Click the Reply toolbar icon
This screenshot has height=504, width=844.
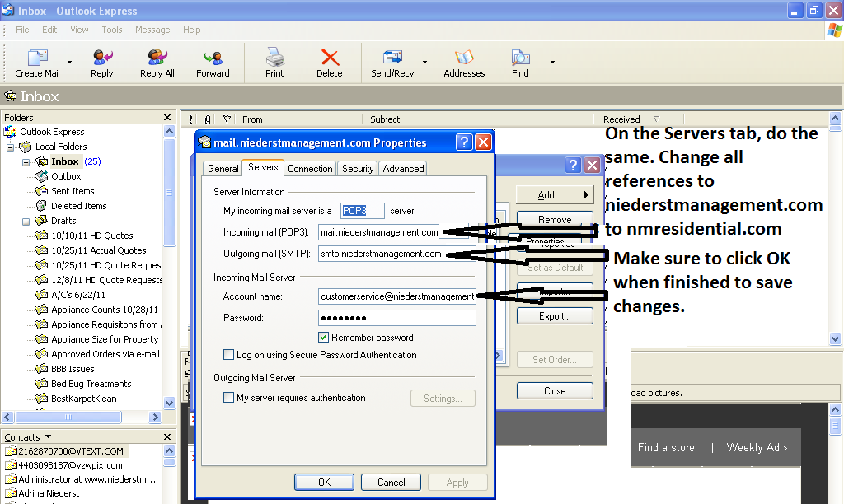102,58
